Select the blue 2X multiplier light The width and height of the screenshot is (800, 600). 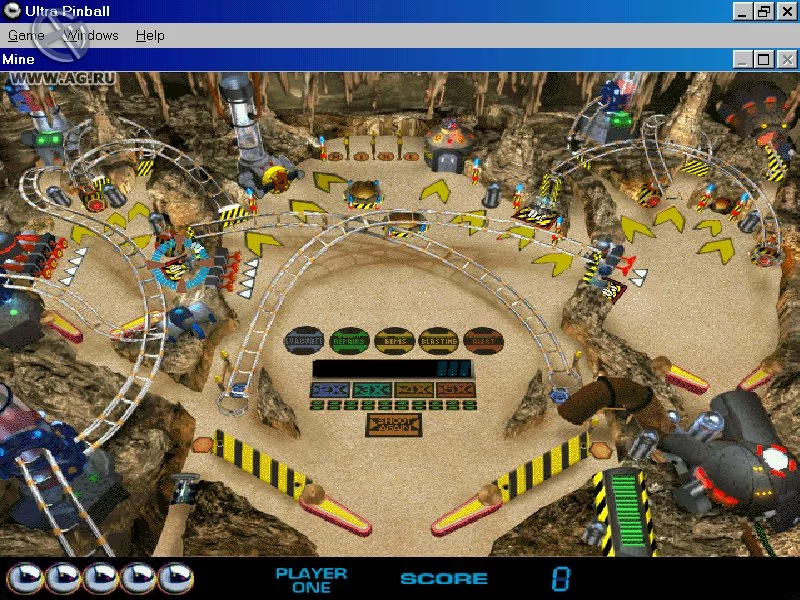[331, 390]
